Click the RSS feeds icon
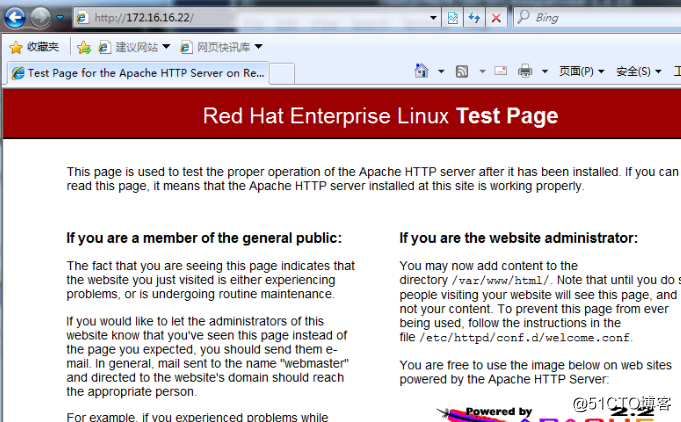This screenshot has height=422, width=681. [x=462, y=71]
